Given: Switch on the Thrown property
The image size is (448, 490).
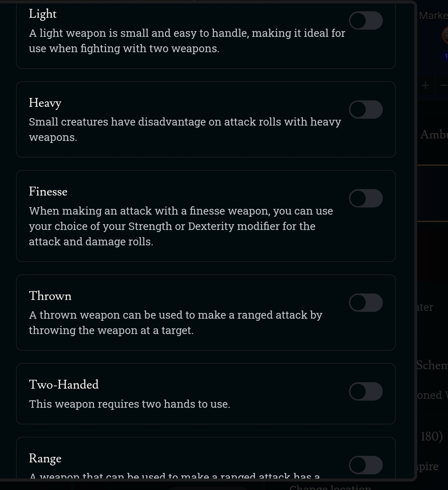Looking at the screenshot, I should tap(366, 303).
